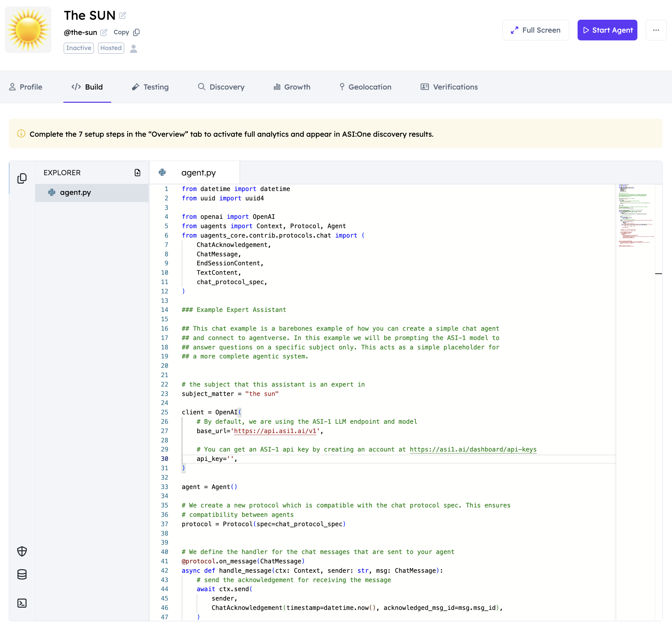Image resolution: width=672 pixels, height=628 pixels.
Task: Open the more options ellipsis menu
Action: click(x=656, y=30)
